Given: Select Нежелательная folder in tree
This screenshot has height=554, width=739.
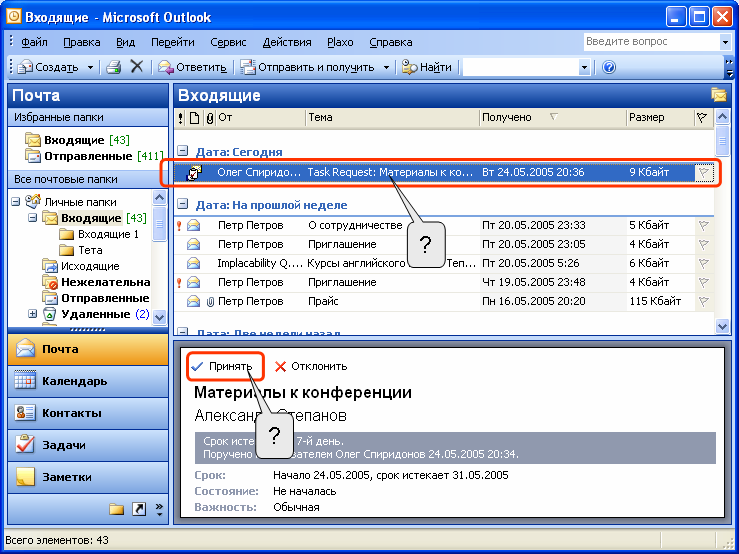Looking at the screenshot, I should (x=96, y=282).
